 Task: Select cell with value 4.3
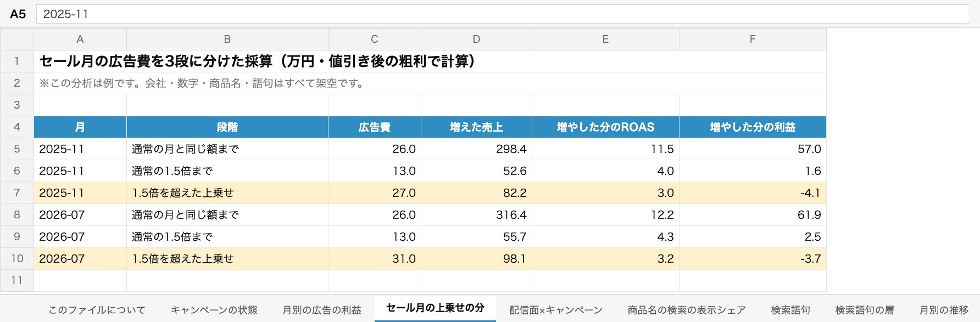tap(605, 237)
